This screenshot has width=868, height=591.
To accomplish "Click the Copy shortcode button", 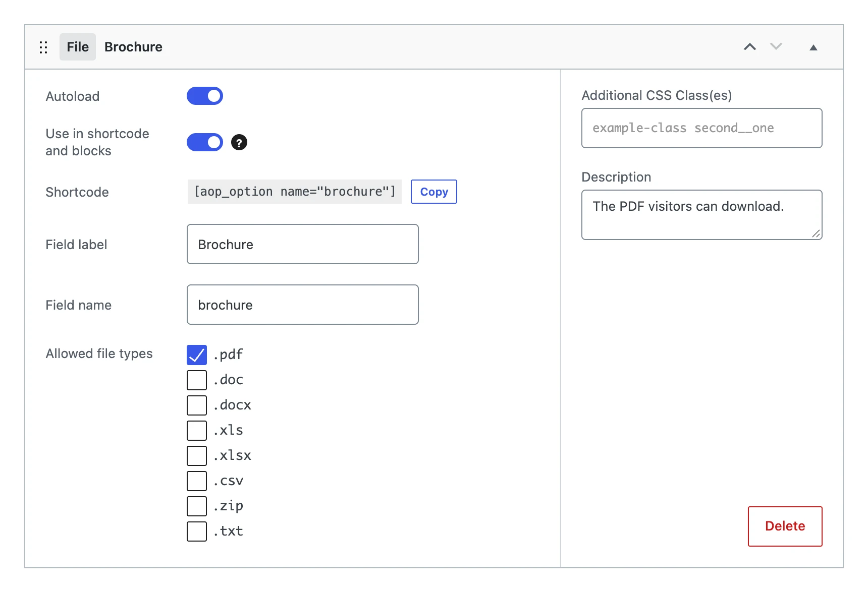I will coord(434,192).
